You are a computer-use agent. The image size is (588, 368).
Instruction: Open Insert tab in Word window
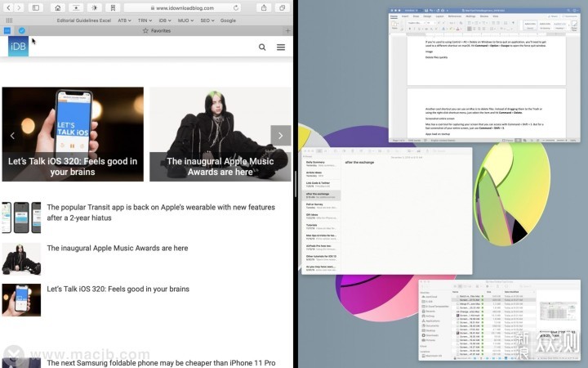[x=405, y=16]
